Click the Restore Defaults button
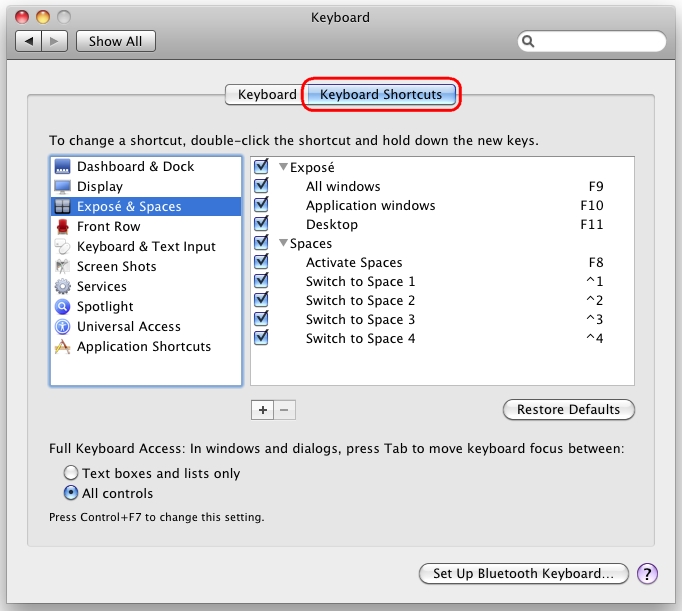The height and width of the screenshot is (611, 682). [x=568, y=410]
